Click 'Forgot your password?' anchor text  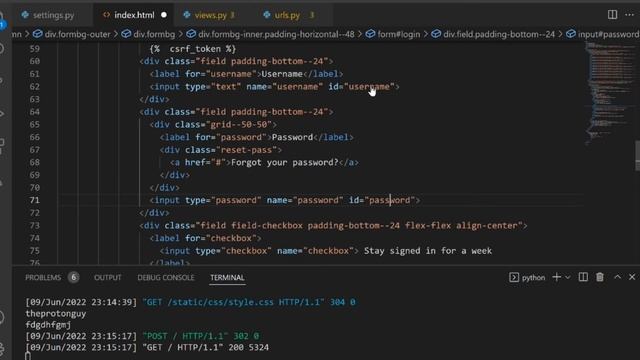pyautogui.click(x=284, y=162)
